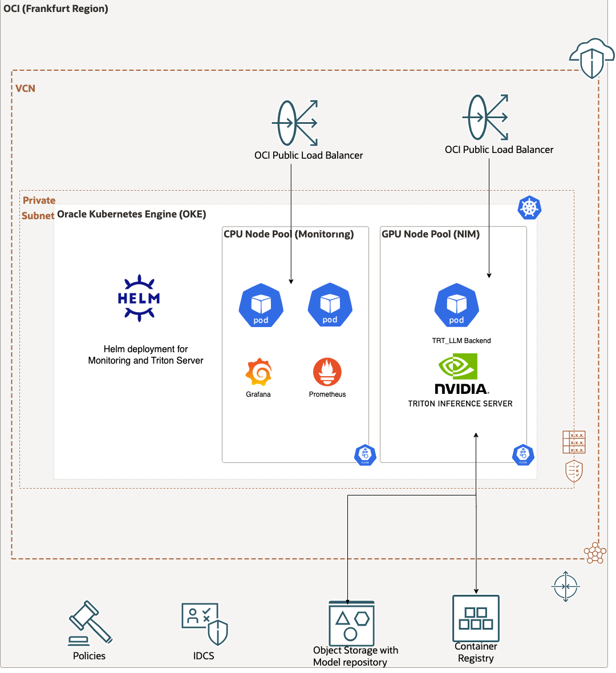This screenshot has width=616, height=673.
Task: Click the VCN label
Action: point(25,88)
